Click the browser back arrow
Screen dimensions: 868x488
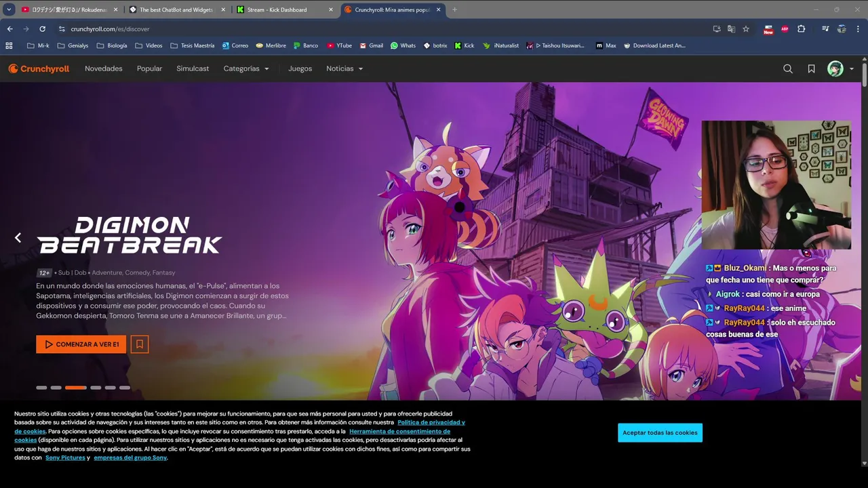9,29
